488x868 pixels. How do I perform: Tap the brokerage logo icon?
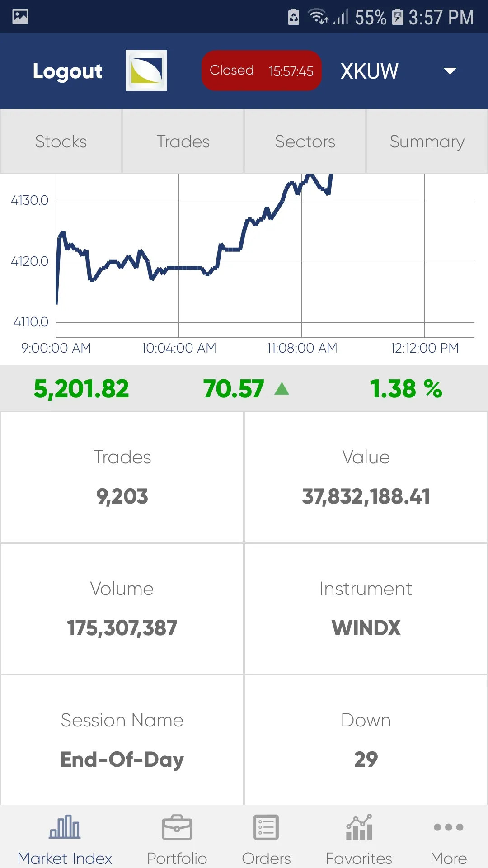(x=146, y=71)
